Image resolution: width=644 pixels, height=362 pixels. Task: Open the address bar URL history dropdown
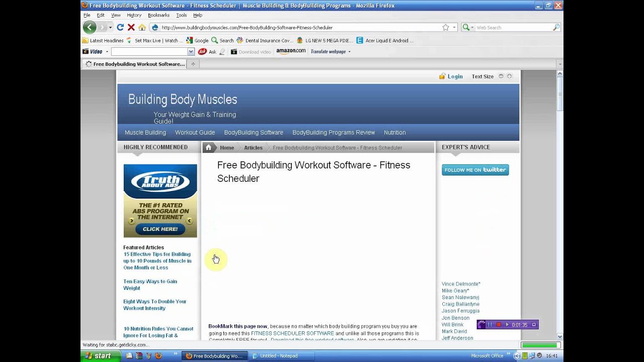tap(454, 27)
